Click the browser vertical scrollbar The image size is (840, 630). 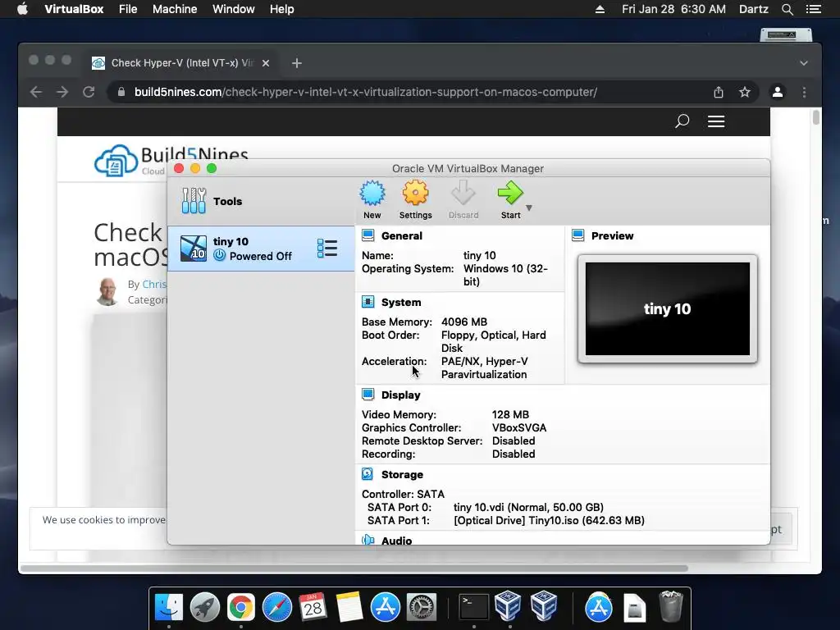[816, 116]
